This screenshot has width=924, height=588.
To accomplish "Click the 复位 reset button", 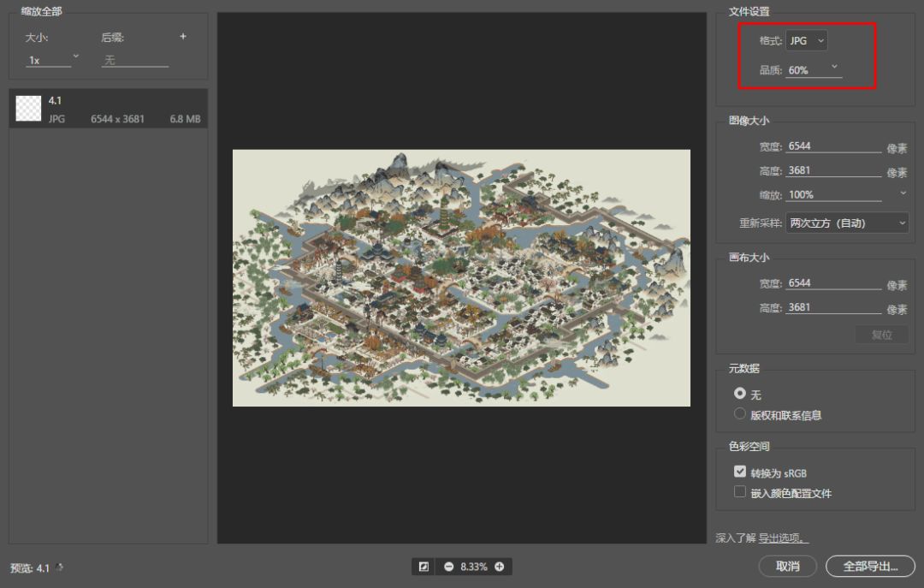I will pyautogui.click(x=881, y=335).
